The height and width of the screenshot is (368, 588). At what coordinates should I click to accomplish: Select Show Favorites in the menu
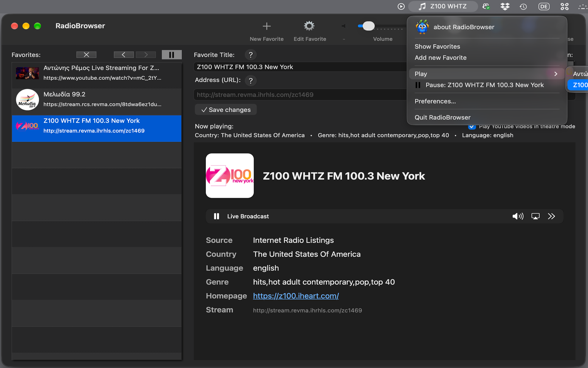point(437,46)
